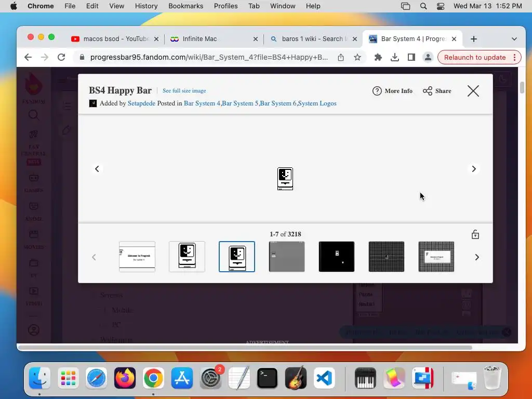Select the Welcome to Progresh thumbnail
Screen dimensions: 532x399
137,257
